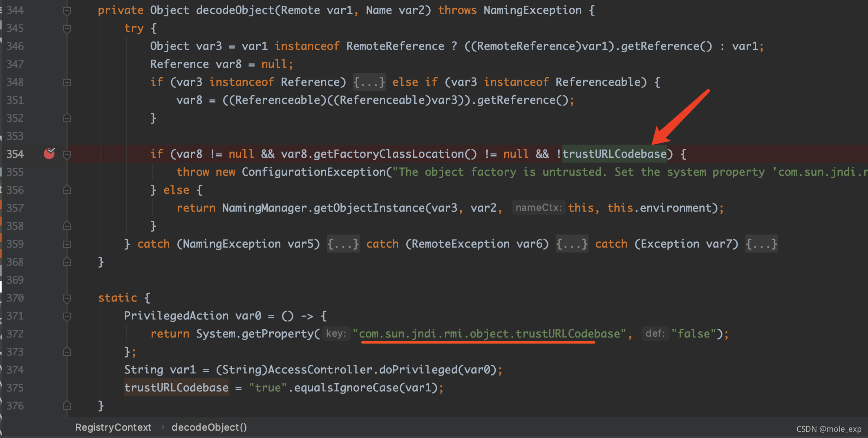Click line number 372 in gutter
This screenshot has height=438, width=868.
15,334
